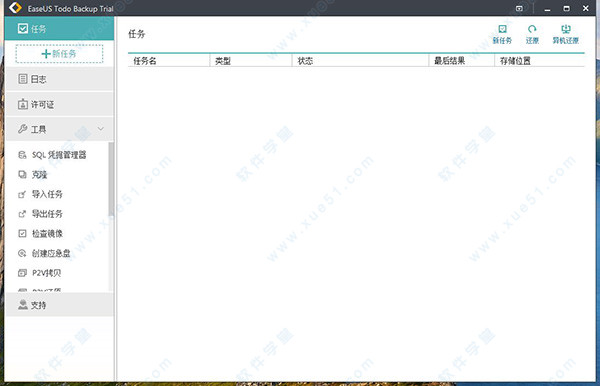This screenshot has height=386, width=600.
Task: Click the +新任务 dashed button
Action: pos(59,54)
